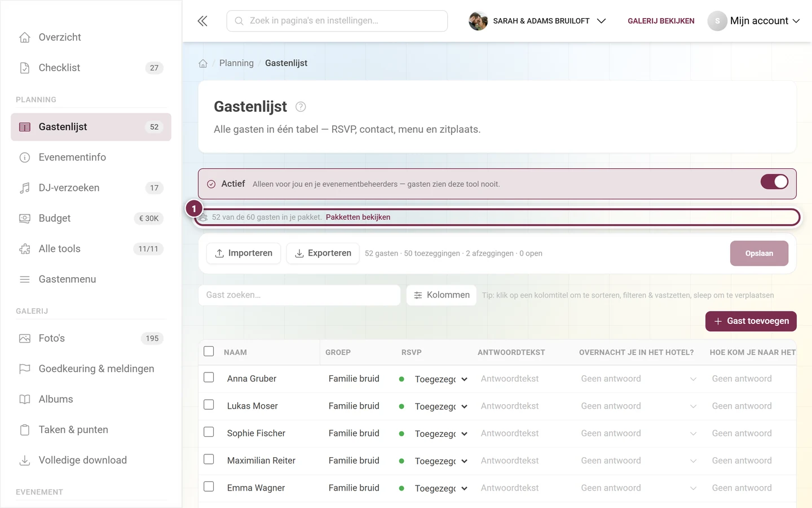Viewport: 812px width, 508px height.
Task: Open Sarah & Adams Bruiloft event switcher
Action: click(537, 21)
